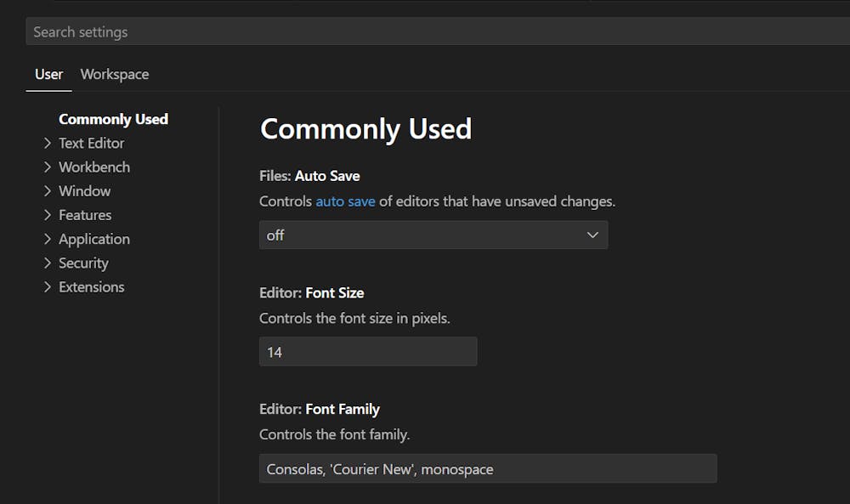Select the User settings tab

[x=48, y=74]
